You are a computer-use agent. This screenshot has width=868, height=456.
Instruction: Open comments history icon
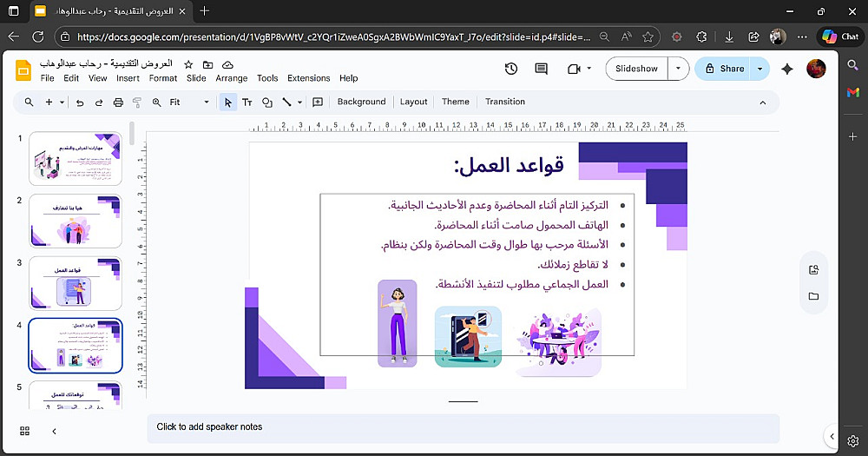click(541, 69)
